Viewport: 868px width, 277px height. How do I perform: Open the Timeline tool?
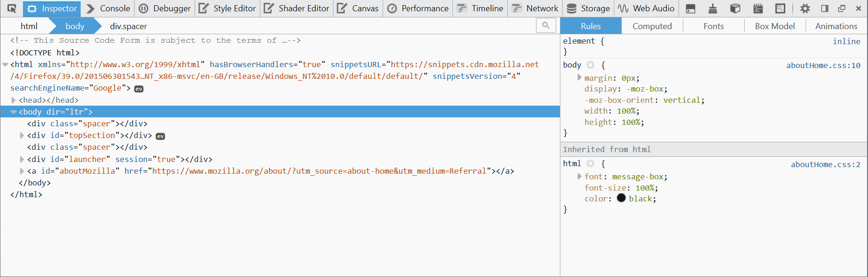[x=480, y=8]
